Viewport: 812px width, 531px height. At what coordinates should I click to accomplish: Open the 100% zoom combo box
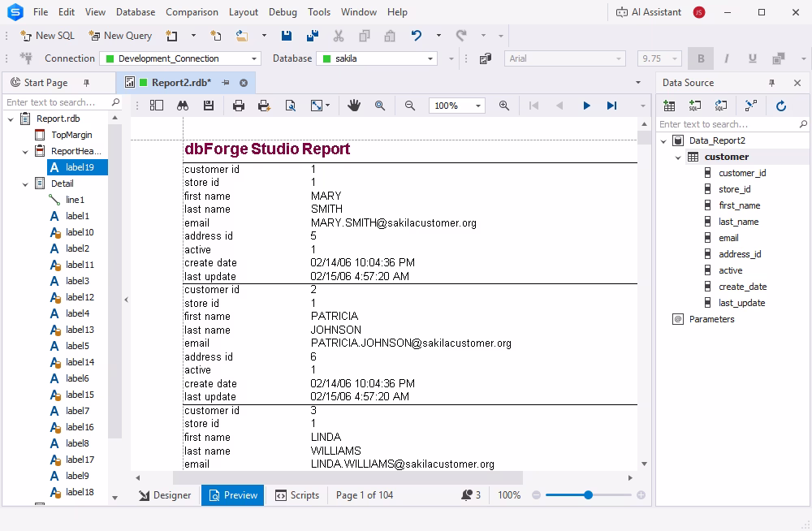(x=457, y=106)
